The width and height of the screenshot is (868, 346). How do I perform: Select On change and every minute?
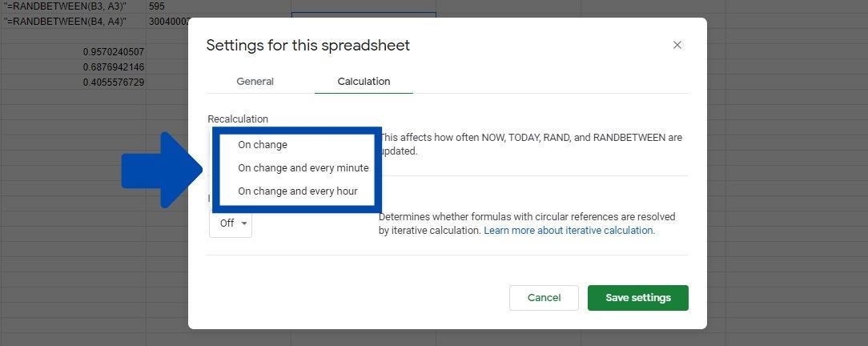[x=303, y=168]
